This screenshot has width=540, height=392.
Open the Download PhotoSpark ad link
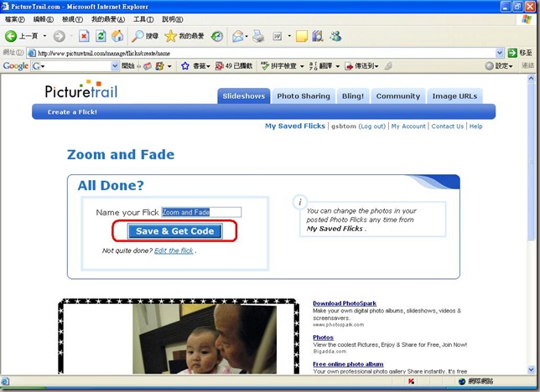[x=345, y=303]
